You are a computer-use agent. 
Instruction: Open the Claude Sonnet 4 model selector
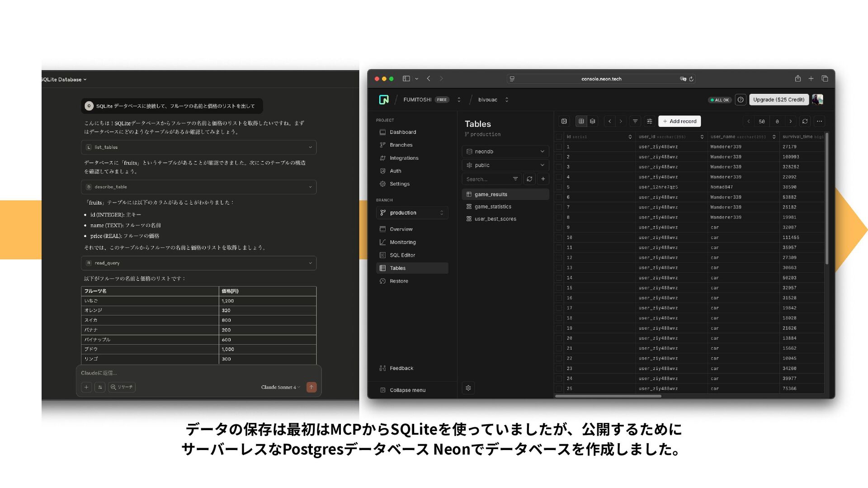(280, 387)
